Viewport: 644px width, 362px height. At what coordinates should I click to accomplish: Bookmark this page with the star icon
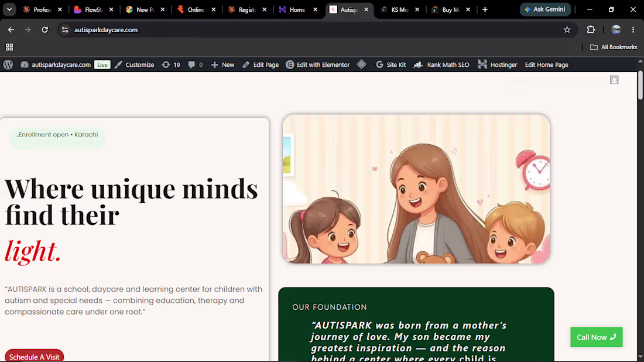coord(567,30)
